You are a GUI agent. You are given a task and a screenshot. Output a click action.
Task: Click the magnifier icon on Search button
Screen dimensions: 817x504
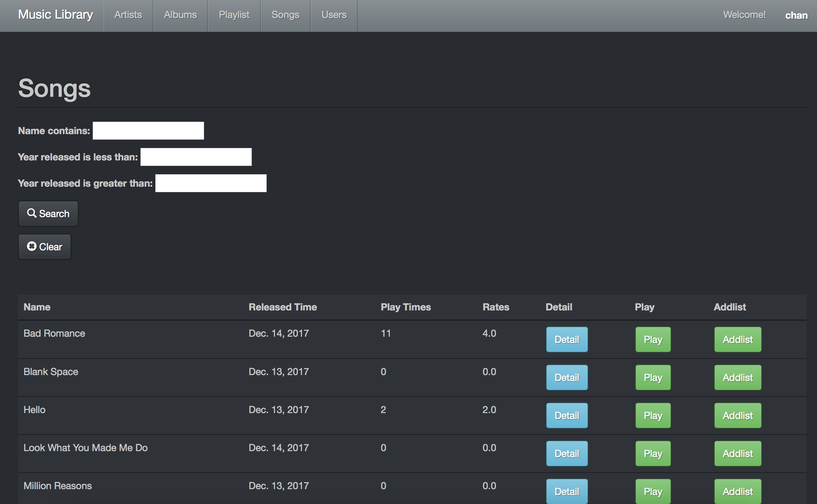[x=31, y=213]
